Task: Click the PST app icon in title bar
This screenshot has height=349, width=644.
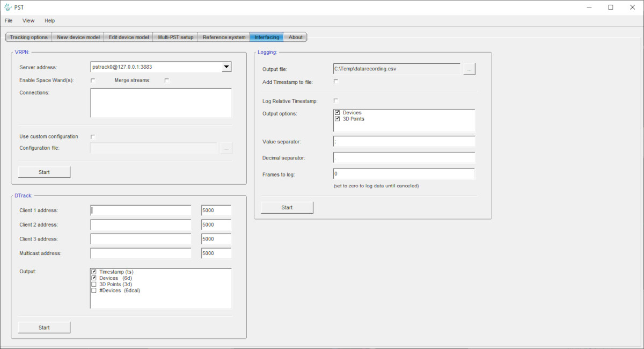Action: tap(8, 7)
